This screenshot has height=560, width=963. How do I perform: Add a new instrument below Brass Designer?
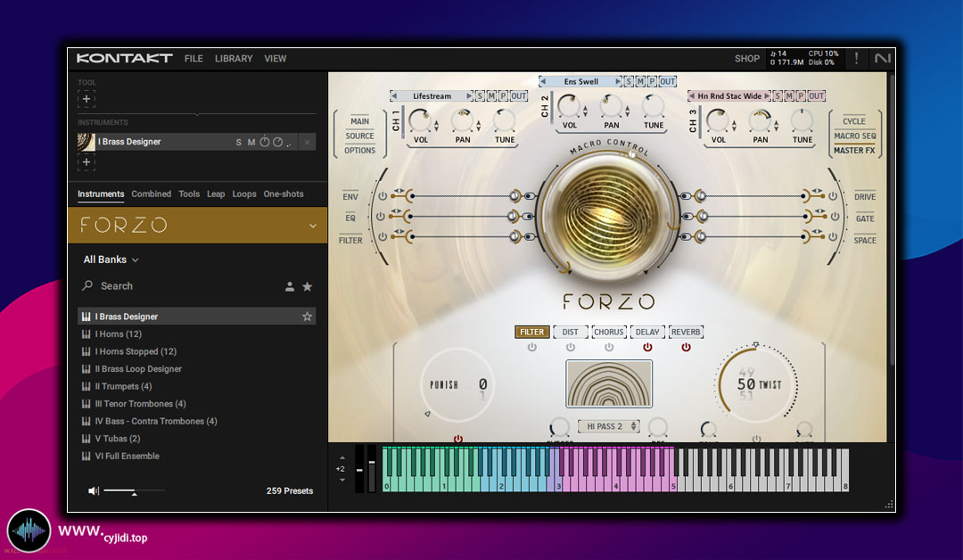(x=86, y=162)
